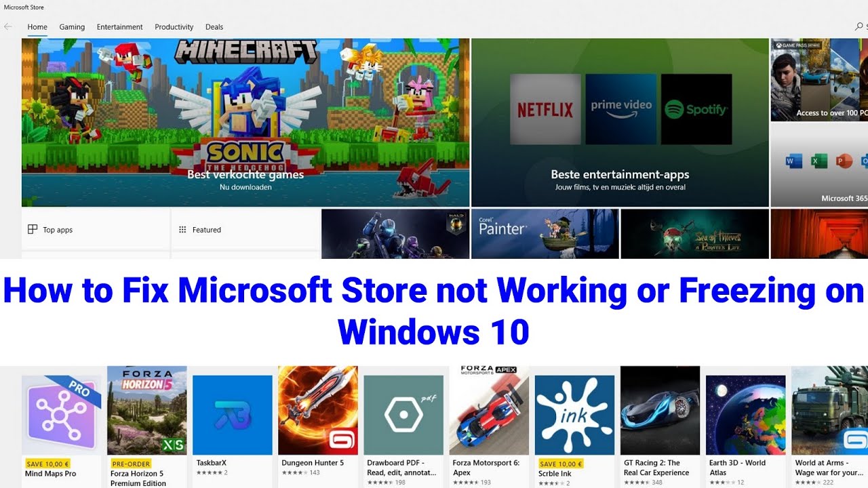
Task: Click the Dungeon Hunter 5 thumbnail
Action: point(318,411)
